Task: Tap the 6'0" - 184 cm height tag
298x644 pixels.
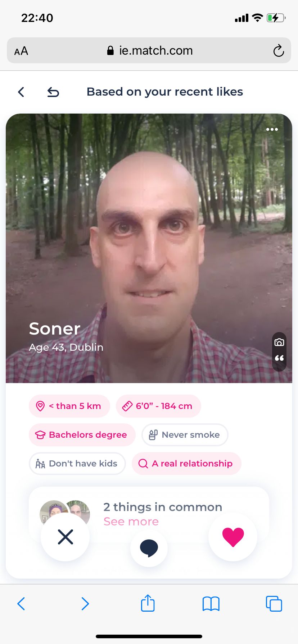Action: pyautogui.click(x=158, y=406)
